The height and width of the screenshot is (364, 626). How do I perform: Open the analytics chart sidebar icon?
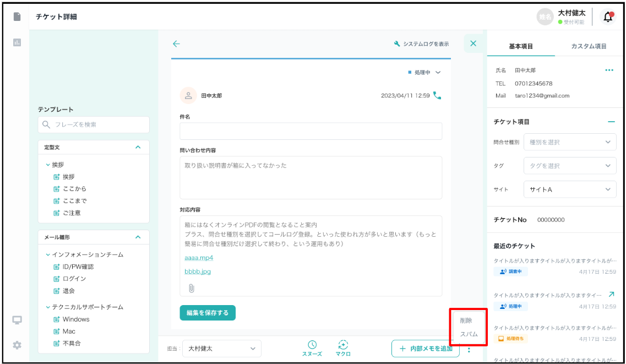[17, 42]
